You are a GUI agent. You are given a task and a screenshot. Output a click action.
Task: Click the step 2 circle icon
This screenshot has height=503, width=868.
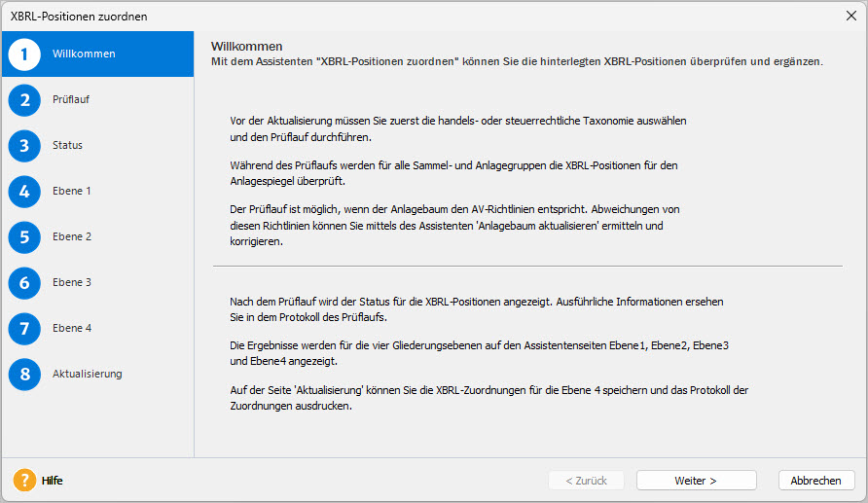pyautogui.click(x=24, y=100)
